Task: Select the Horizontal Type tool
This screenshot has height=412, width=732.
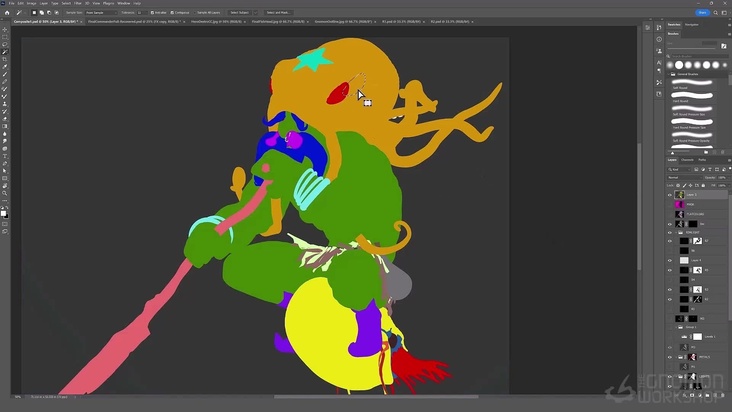Action: [5, 156]
